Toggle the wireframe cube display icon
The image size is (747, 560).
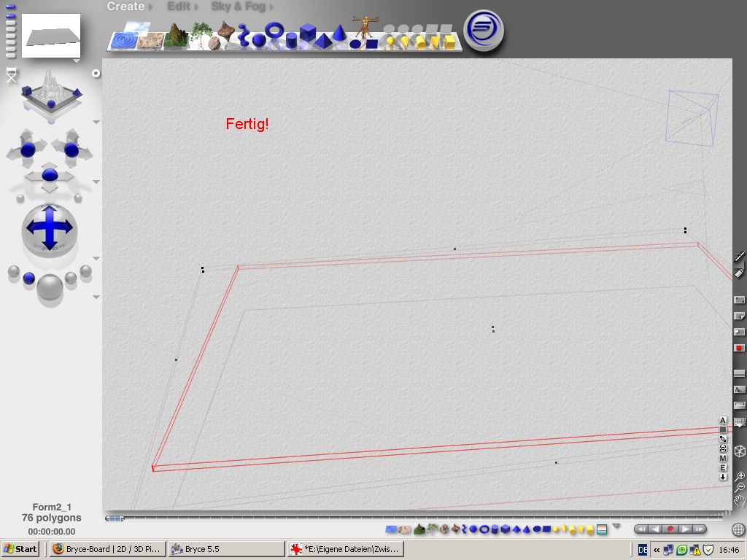point(739,451)
